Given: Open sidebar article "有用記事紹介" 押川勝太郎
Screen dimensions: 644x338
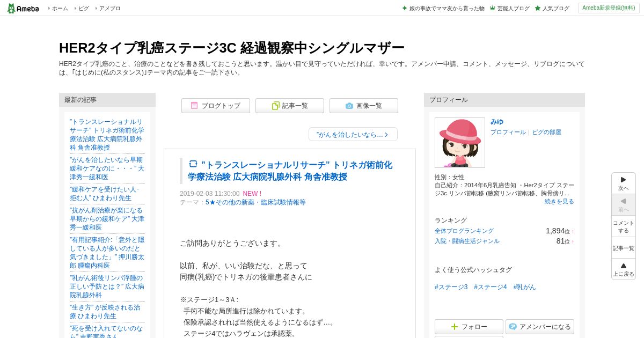Looking at the screenshot, I should point(107,253).
